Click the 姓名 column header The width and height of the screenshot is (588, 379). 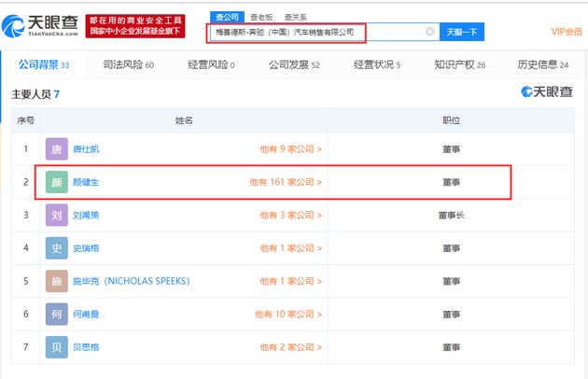click(x=184, y=120)
